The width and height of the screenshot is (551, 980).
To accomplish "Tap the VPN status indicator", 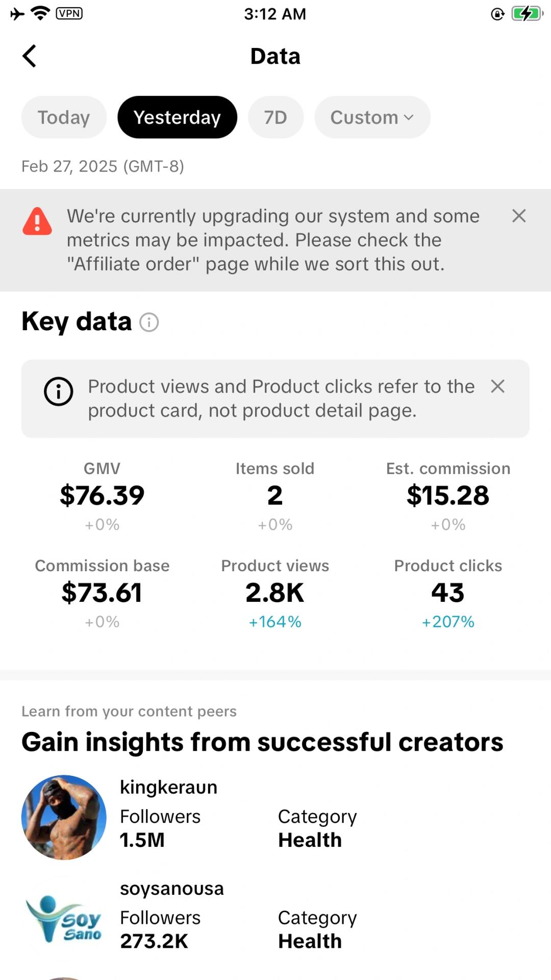I will pyautogui.click(x=69, y=13).
